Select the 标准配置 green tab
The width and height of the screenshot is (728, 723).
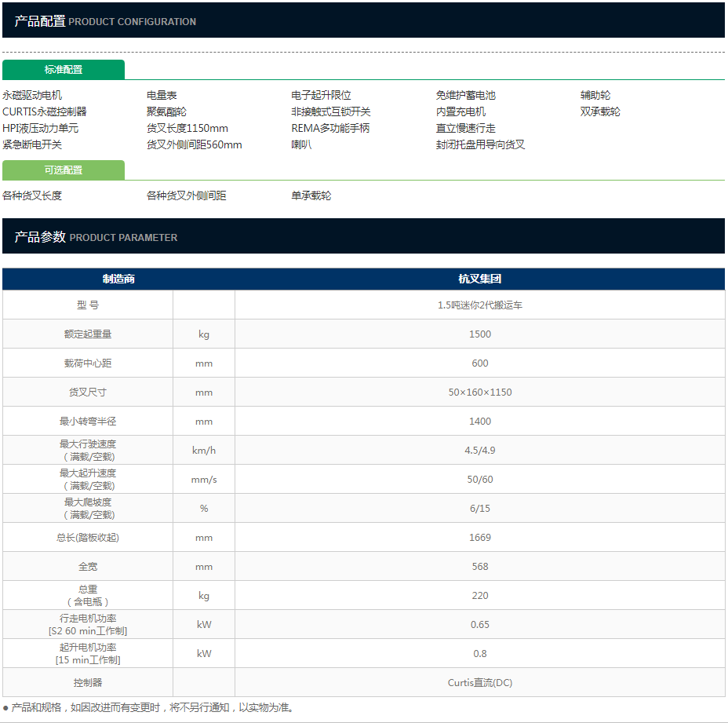pos(63,70)
